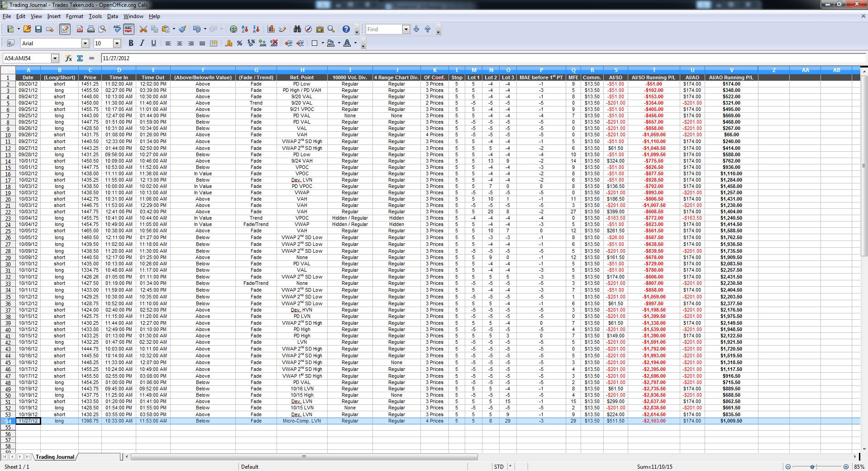
Task: Add a decimal place
Action: point(262,43)
